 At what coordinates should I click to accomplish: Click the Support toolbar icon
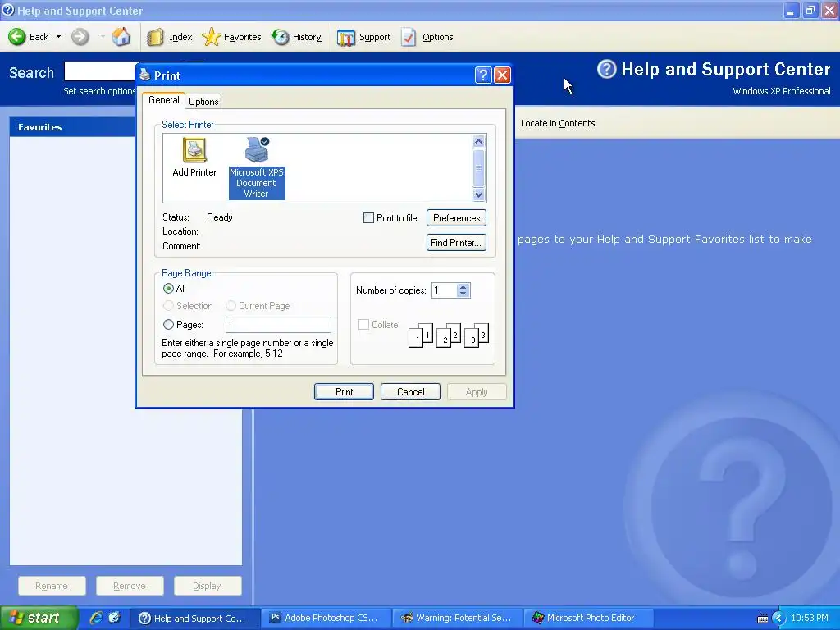tap(346, 38)
